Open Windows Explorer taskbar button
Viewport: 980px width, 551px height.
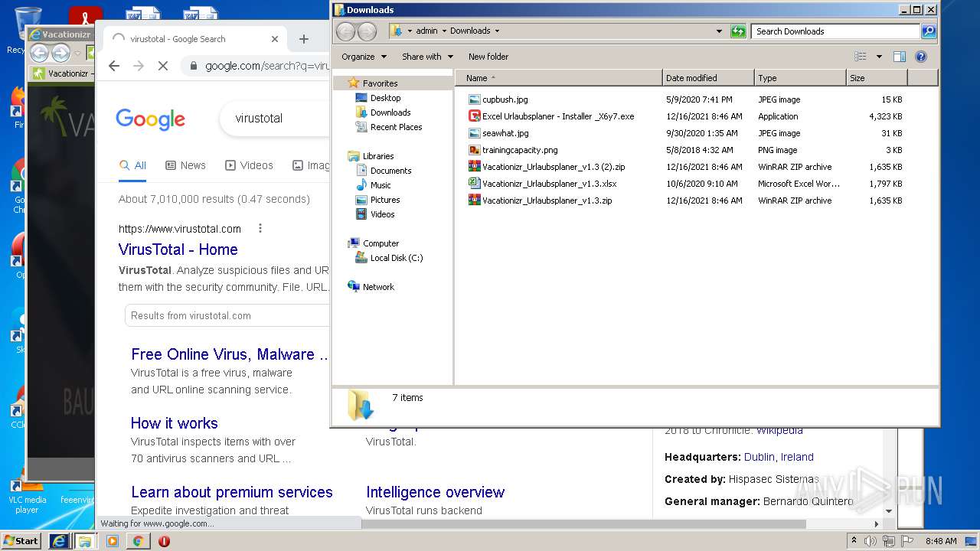[85, 541]
